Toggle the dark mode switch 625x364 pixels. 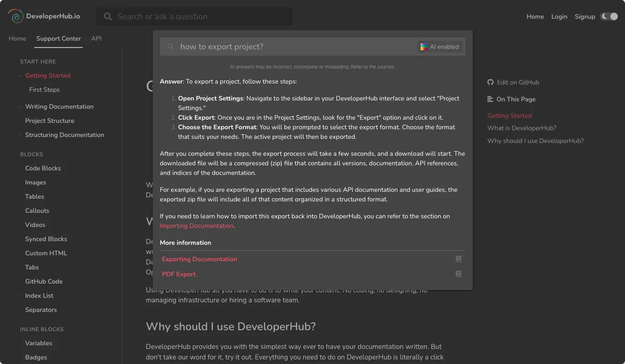609,16
